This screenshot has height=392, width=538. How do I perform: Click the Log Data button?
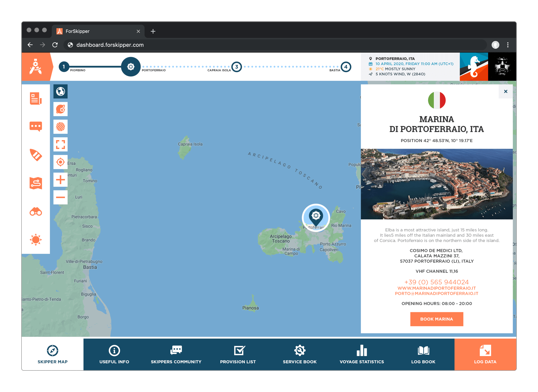click(485, 354)
